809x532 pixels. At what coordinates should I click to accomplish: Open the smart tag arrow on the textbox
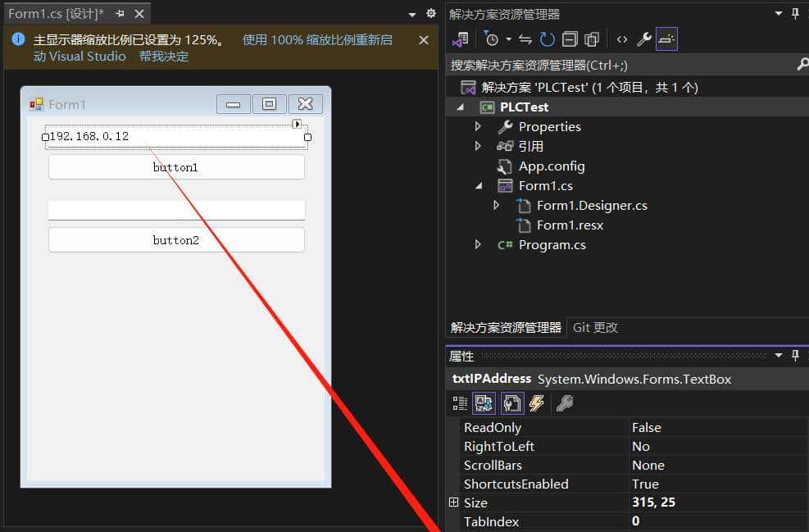point(297,124)
